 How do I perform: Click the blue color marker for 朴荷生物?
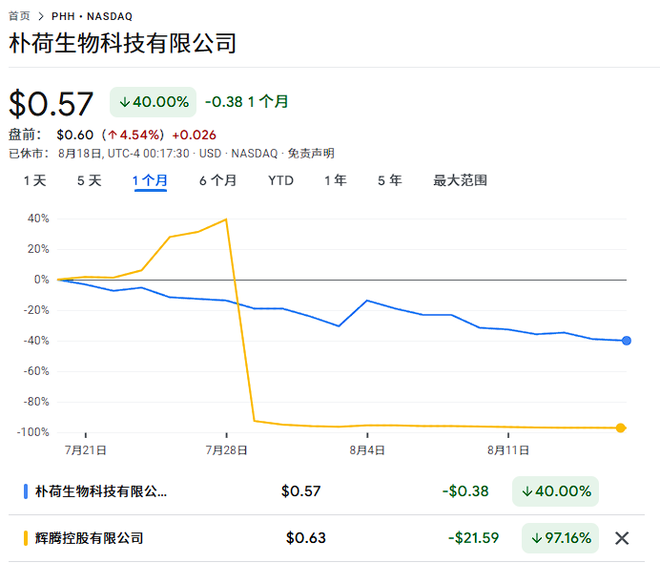[x=25, y=491]
